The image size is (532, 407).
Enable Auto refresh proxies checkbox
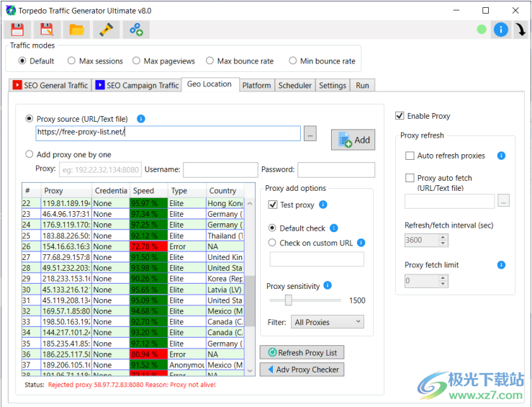tap(410, 156)
